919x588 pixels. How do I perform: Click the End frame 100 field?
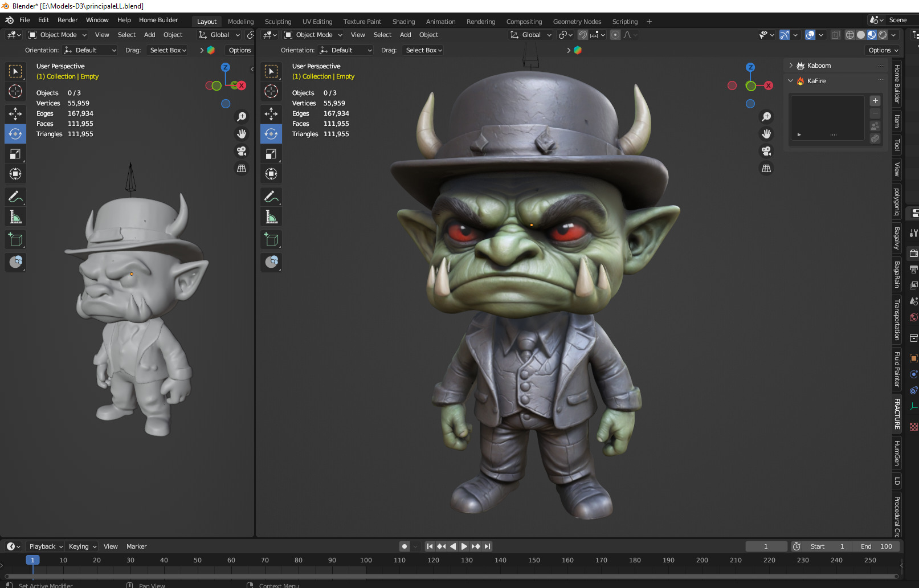[x=877, y=546]
